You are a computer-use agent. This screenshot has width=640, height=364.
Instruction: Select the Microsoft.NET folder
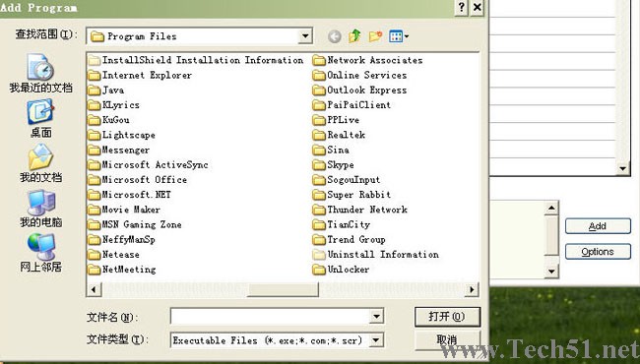[130, 195]
